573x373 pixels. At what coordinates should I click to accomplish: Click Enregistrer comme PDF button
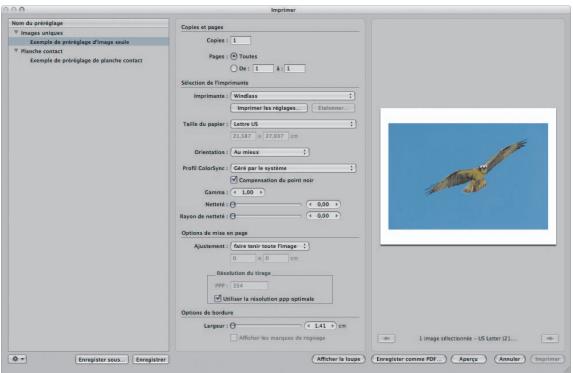[409, 359]
